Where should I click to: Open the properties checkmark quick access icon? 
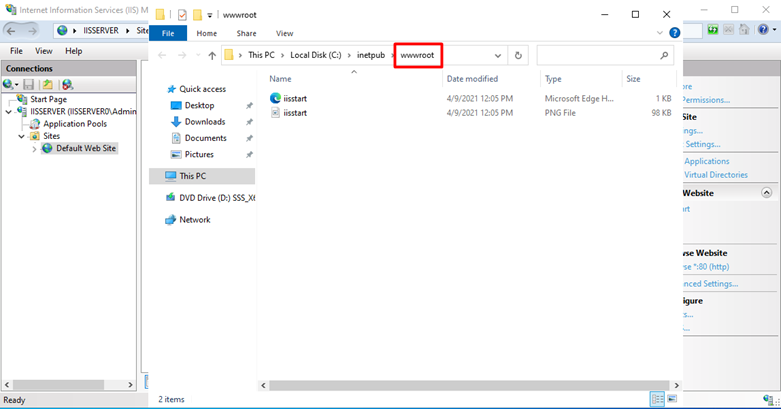tap(182, 15)
